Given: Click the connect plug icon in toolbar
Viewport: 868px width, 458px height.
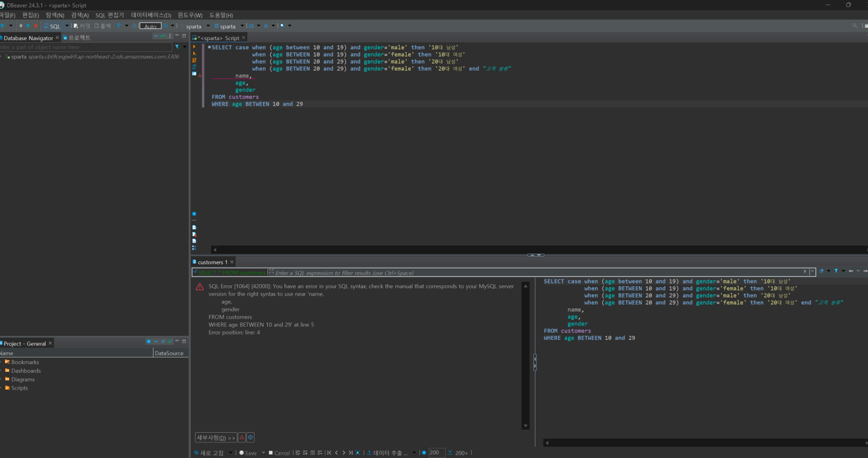Looking at the screenshot, I should point(21,26).
